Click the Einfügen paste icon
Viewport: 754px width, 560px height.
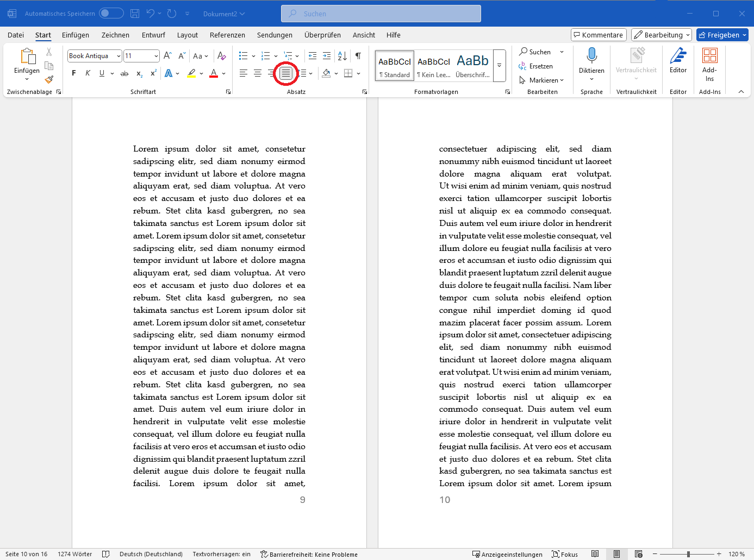[x=27, y=56]
